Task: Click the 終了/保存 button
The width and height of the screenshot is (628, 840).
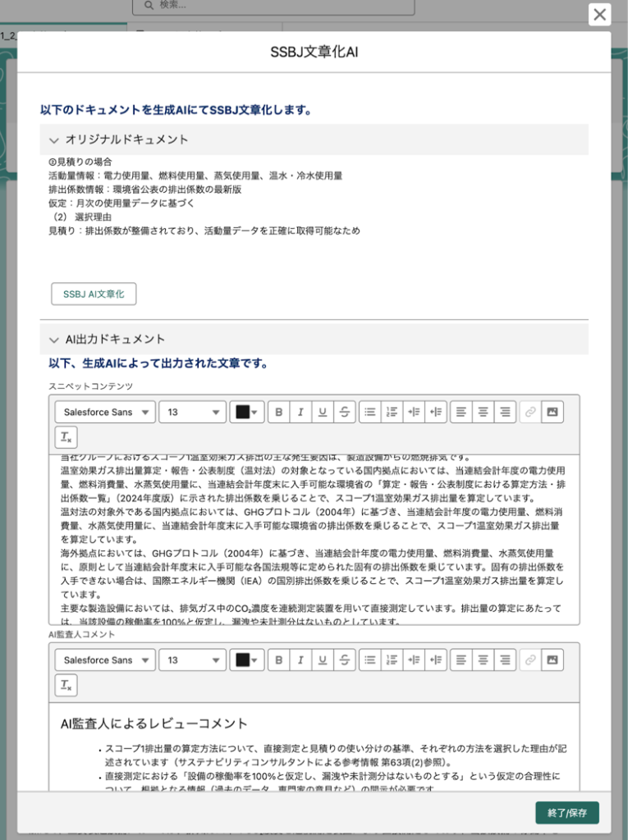Action: click(567, 813)
